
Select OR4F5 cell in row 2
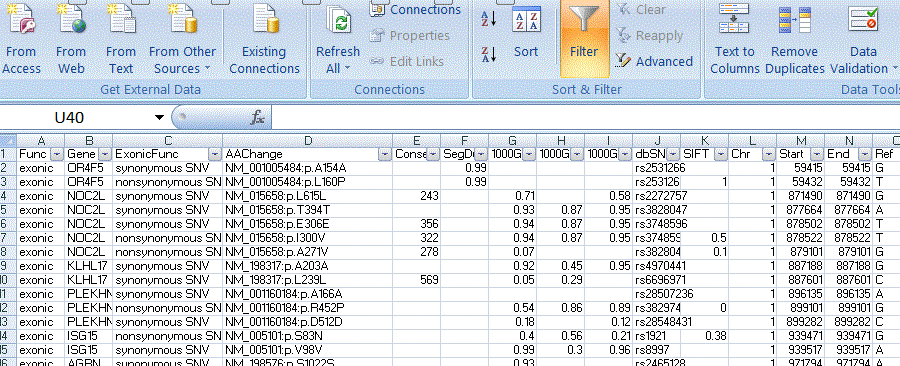[x=89, y=168]
